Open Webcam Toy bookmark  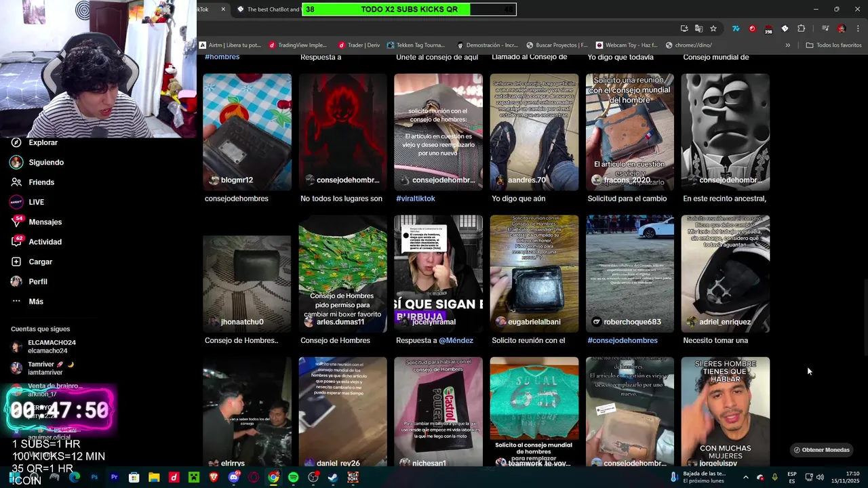[x=627, y=45]
